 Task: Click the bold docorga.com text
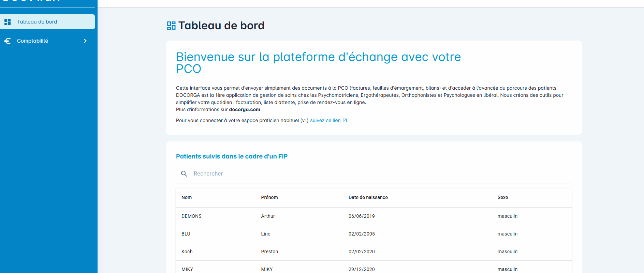coord(245,110)
